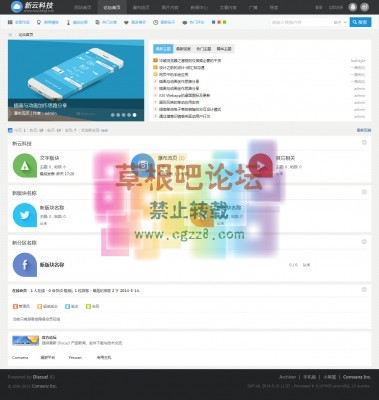Image resolution: width=379 pixels, height=400 pixels.
Task: Open the iOS Webapp thread title
Action: pos(184,95)
